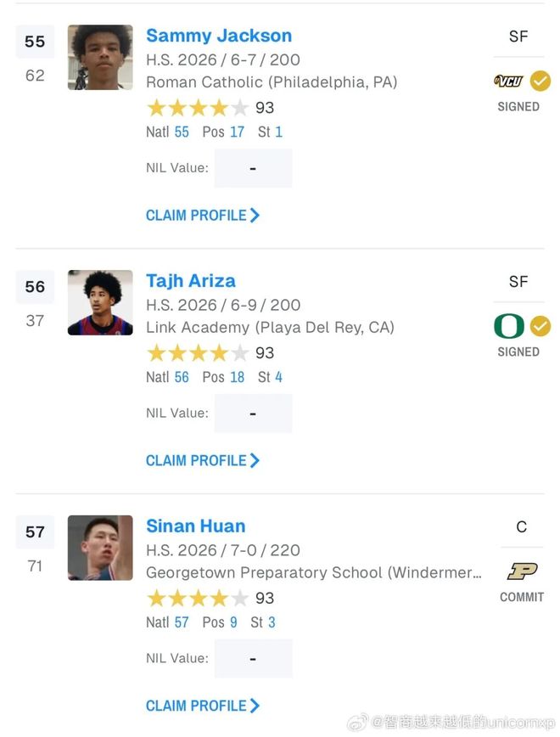Claim profile for Sinan Huan

[203, 706]
